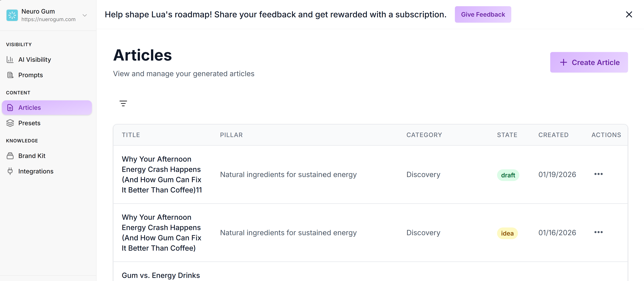The height and width of the screenshot is (281, 644).
Task: Dismiss the feedback banner with the X
Action: (x=629, y=14)
